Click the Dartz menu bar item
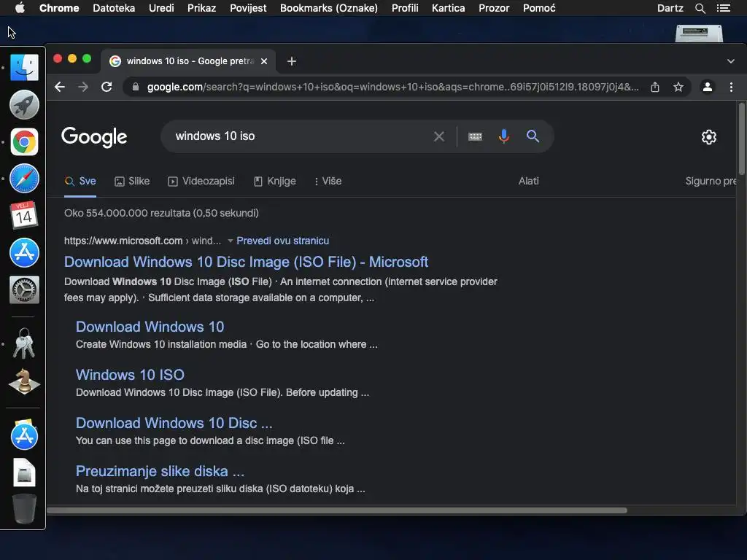 point(670,8)
